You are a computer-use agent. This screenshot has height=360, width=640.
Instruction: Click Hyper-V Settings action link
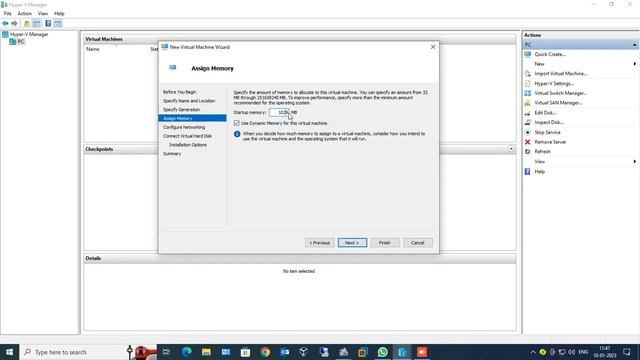[x=554, y=83]
